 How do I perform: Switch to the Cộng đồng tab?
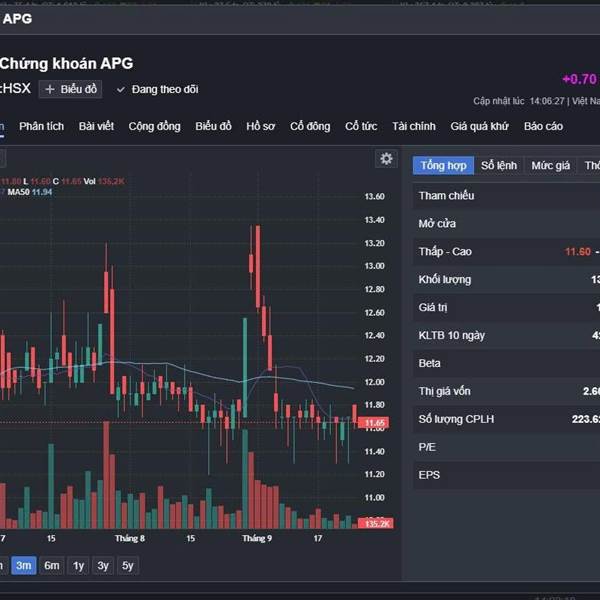[154, 126]
